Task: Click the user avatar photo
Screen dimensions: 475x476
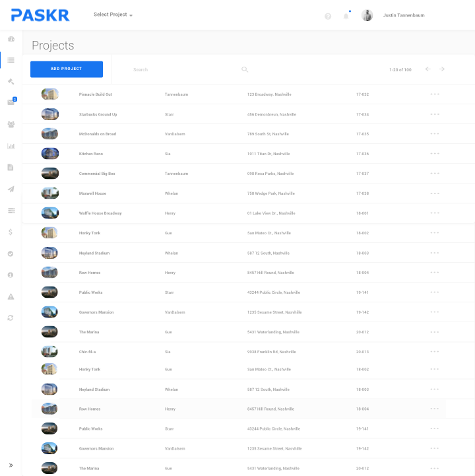Action: point(367,15)
